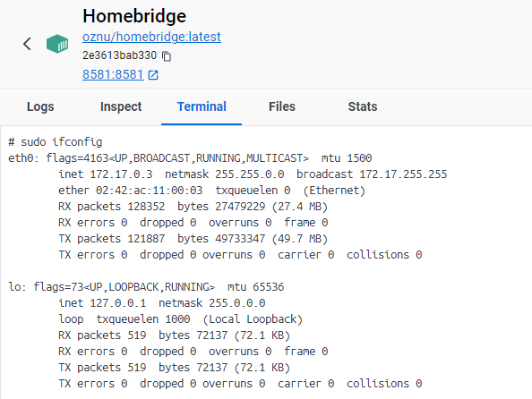Click the inet 127.0.0.1 loopback address
Viewport: 532px width, 399px height.
point(102,302)
